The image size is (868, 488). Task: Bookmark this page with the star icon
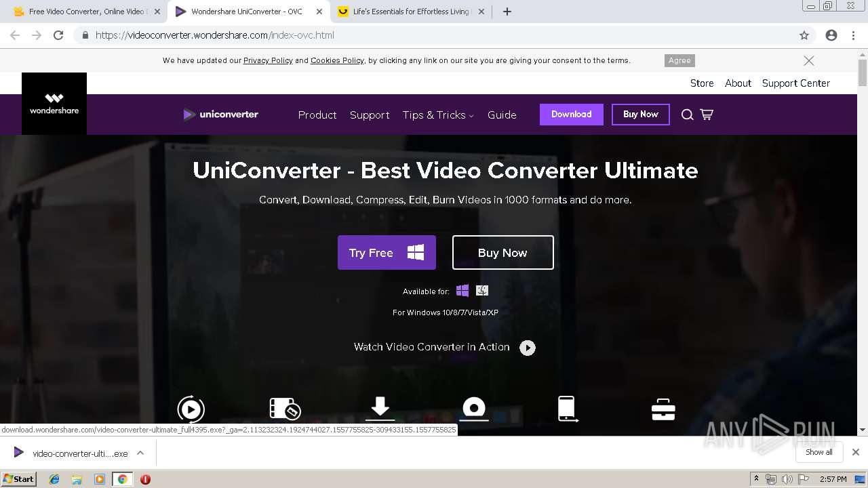(x=804, y=35)
